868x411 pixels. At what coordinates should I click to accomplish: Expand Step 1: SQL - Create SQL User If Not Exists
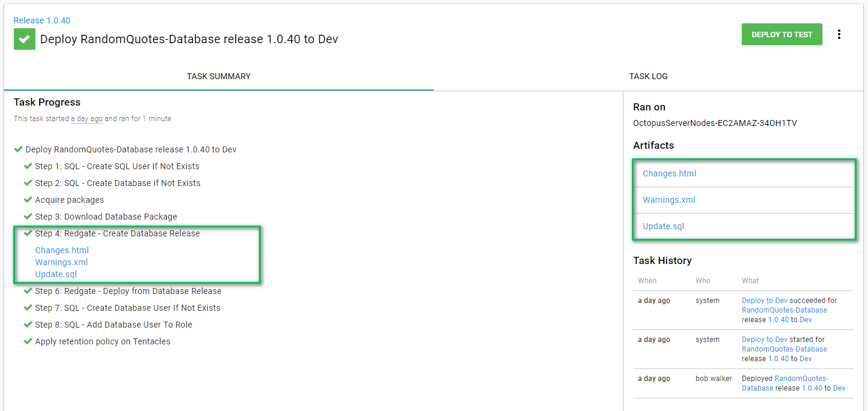tap(117, 166)
